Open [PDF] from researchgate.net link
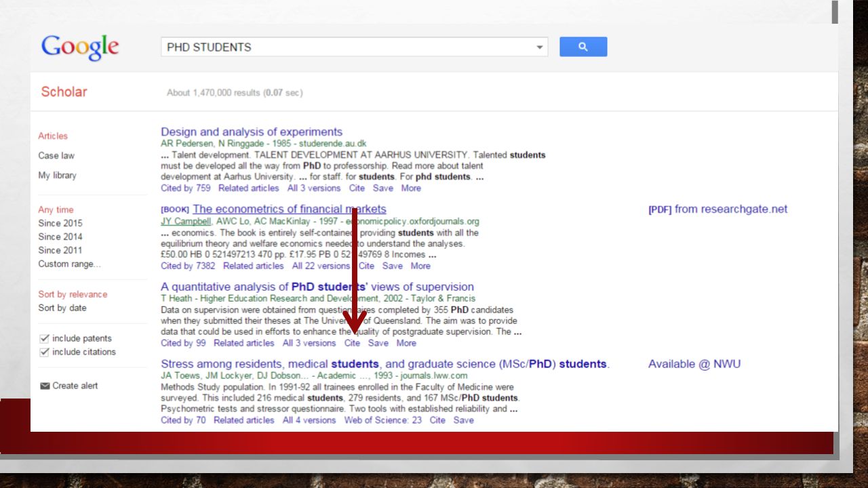 718,209
